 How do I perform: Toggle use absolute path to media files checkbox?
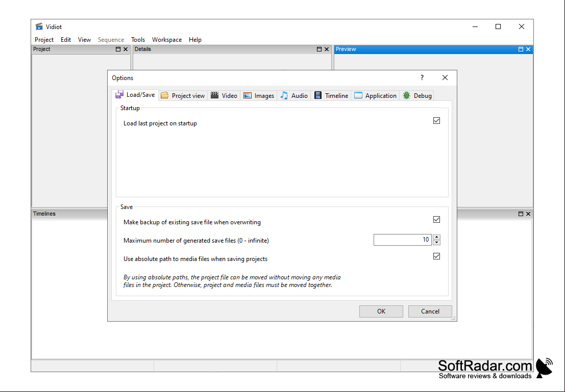(436, 256)
